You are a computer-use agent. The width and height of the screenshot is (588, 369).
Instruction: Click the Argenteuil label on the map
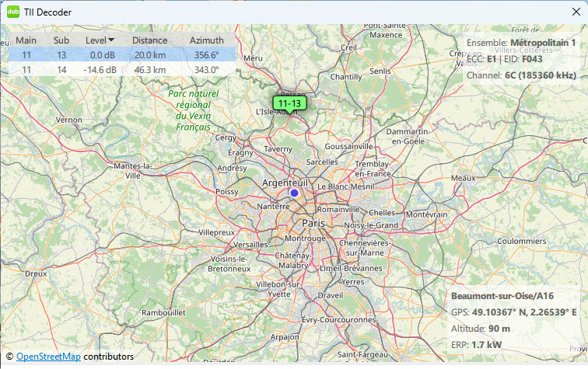coord(285,183)
